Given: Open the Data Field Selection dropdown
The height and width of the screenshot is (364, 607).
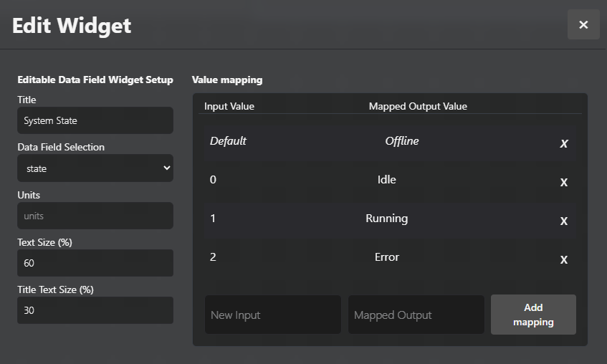Looking at the screenshot, I should [x=95, y=168].
